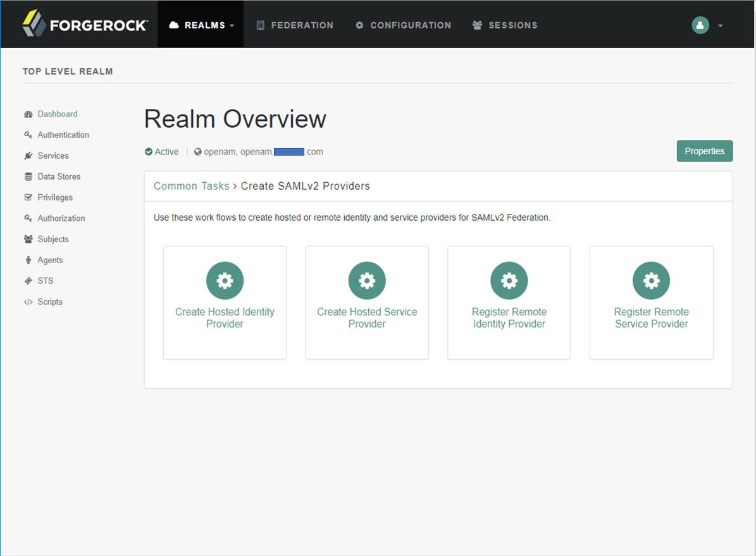This screenshot has width=756, height=556.
Task: Go to the Configuration menu
Action: [x=403, y=25]
